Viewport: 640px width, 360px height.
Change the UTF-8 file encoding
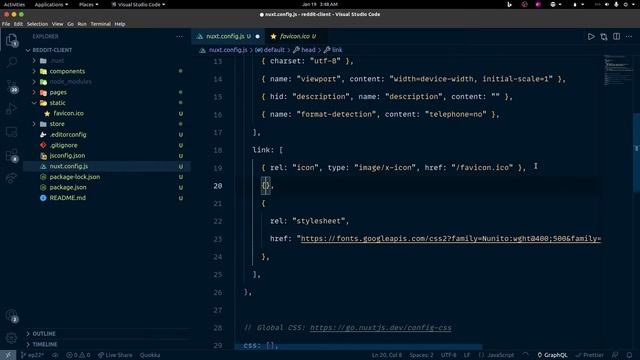[x=448, y=355]
